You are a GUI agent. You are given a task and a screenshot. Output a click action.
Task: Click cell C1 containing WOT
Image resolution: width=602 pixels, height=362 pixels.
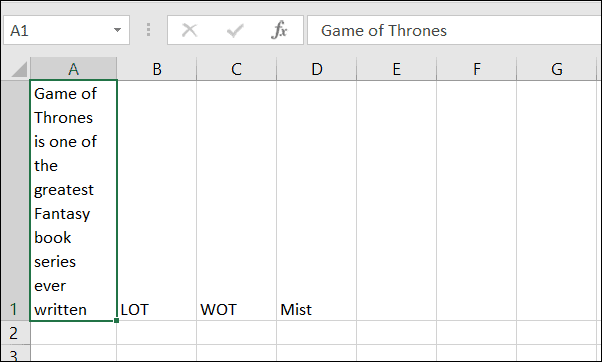click(x=236, y=200)
